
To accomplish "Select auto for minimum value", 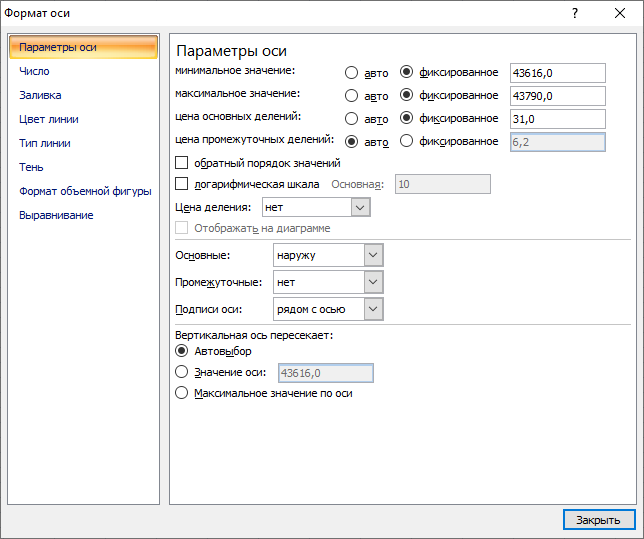I will (x=352, y=73).
